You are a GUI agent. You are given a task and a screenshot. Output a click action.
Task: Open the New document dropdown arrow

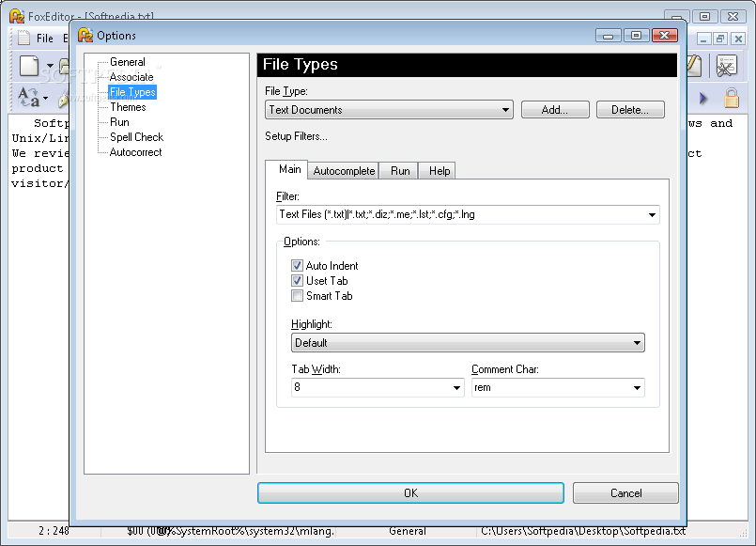(x=50, y=66)
